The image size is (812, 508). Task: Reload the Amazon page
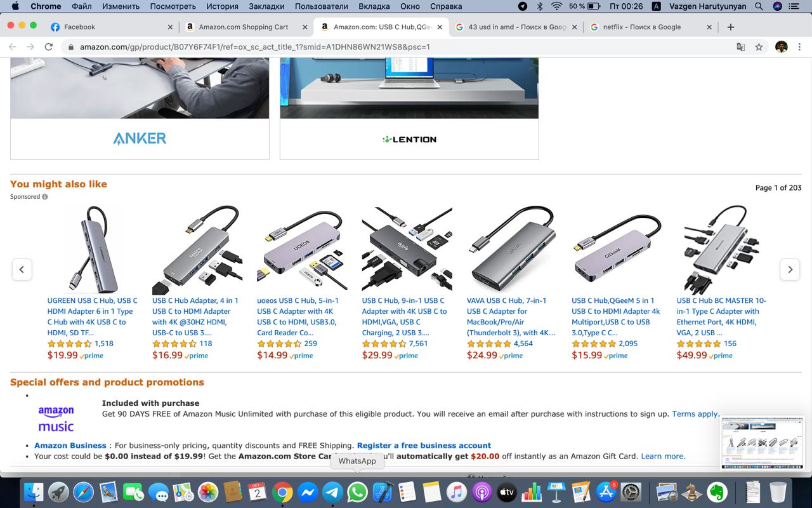coord(48,47)
